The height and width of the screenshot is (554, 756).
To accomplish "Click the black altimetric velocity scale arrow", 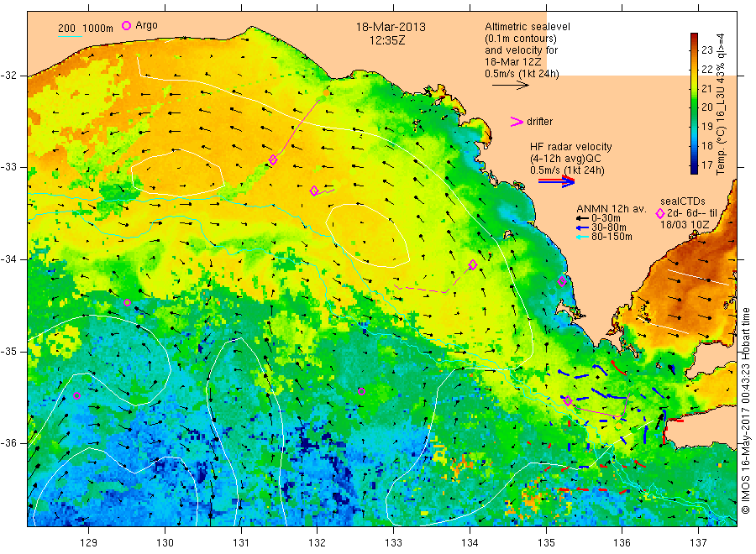I will (x=510, y=86).
